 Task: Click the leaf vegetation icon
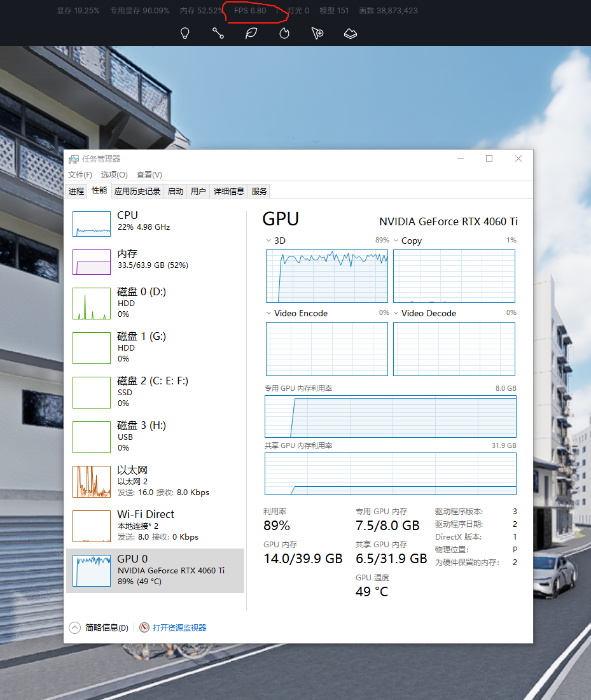click(251, 33)
